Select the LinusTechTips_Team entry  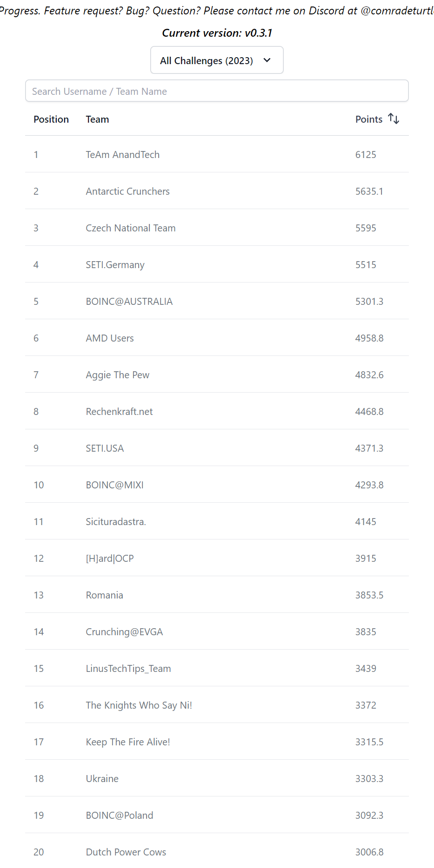point(128,669)
